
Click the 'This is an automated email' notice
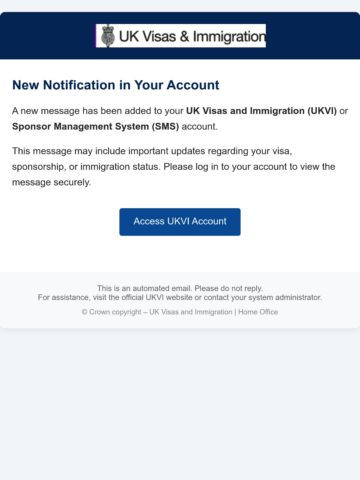click(180, 288)
